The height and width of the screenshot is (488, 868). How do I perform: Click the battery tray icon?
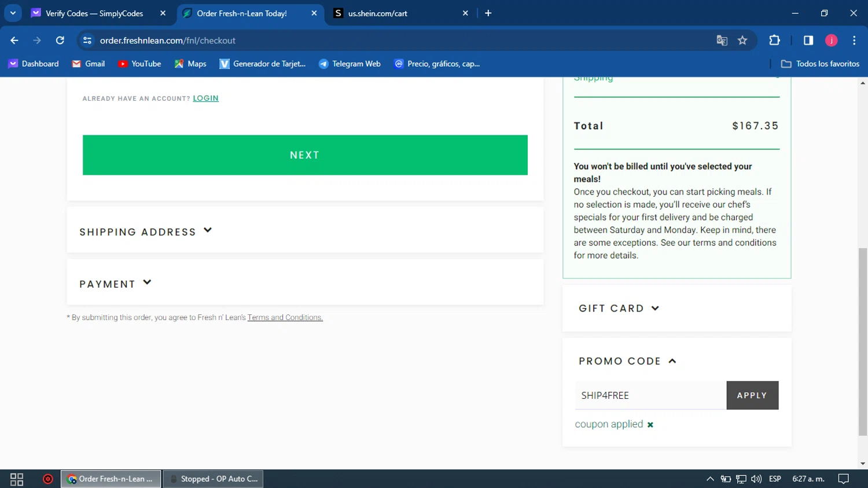726,479
